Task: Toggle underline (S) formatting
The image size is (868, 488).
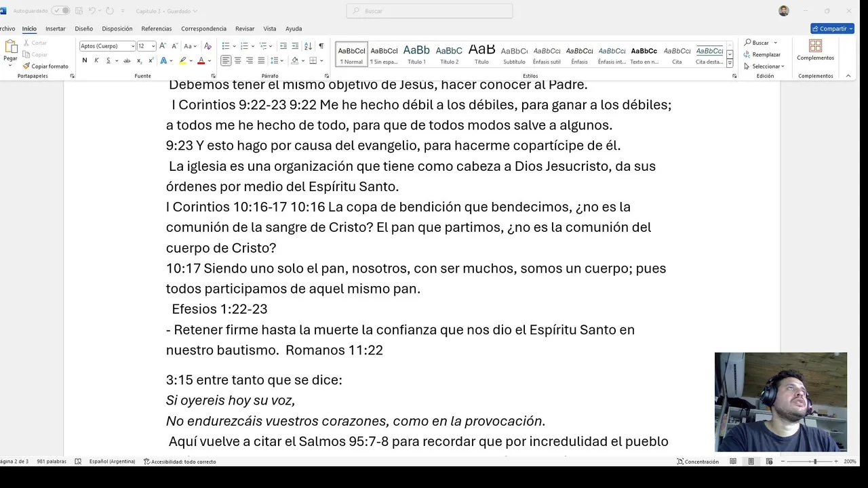Action: (108, 60)
